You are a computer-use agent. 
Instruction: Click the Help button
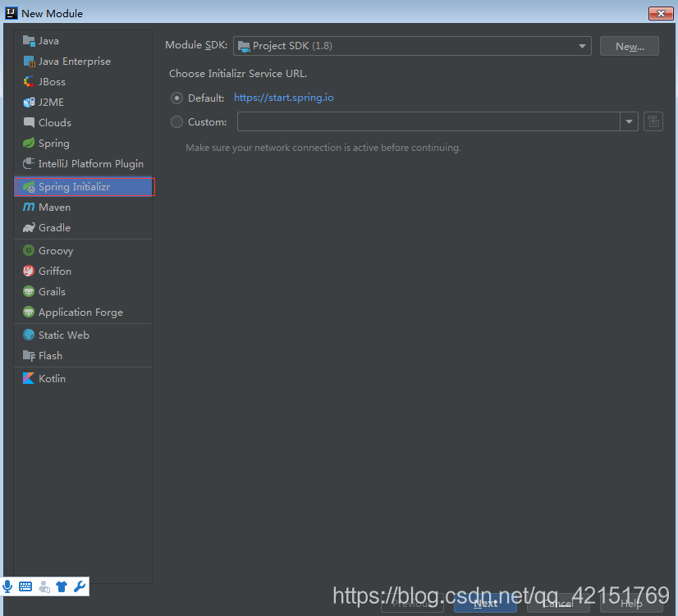coord(631,604)
